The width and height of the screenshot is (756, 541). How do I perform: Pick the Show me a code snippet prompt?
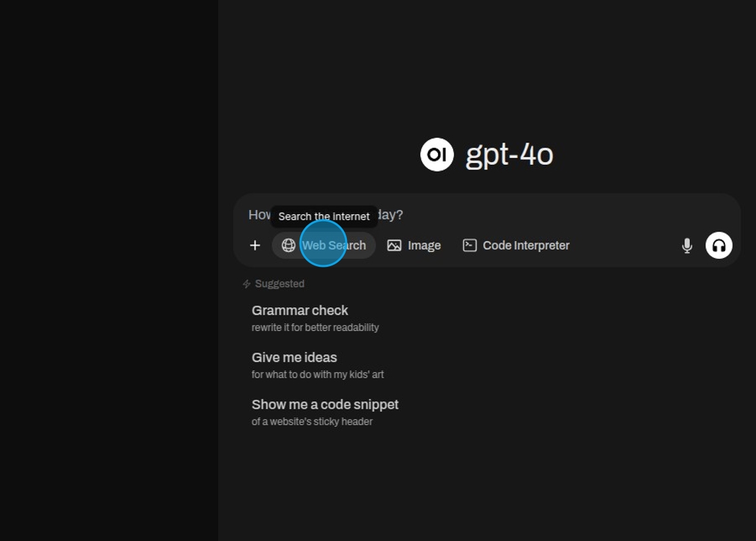coord(325,405)
